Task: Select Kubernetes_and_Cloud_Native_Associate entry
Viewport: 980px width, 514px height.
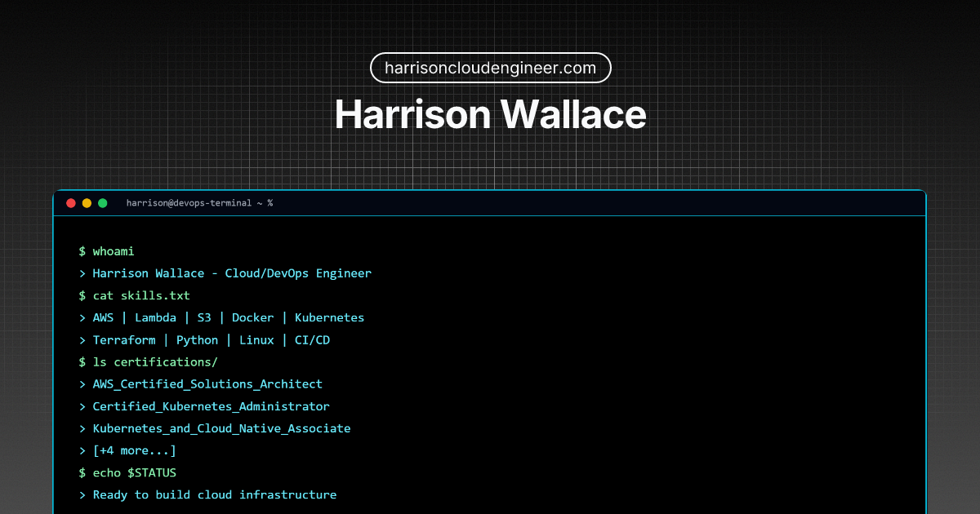Action: 215,428
